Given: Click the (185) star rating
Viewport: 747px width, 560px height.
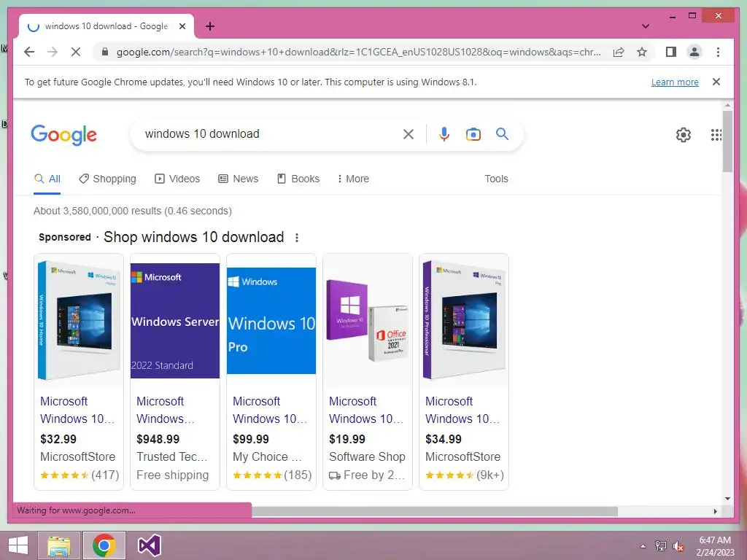Looking at the screenshot, I should click(x=272, y=475).
